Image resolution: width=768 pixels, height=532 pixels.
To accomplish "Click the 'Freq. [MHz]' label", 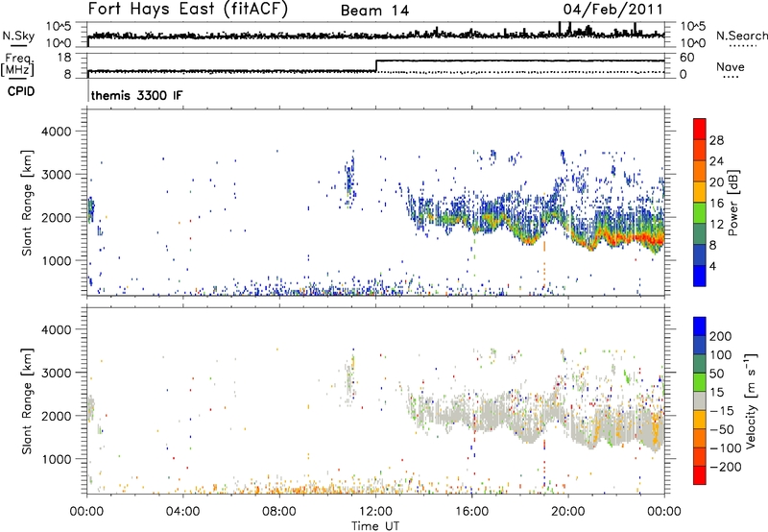I will (18, 64).
